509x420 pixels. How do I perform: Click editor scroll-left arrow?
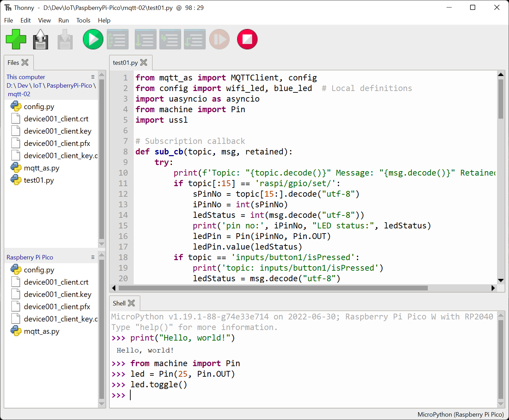(x=114, y=288)
